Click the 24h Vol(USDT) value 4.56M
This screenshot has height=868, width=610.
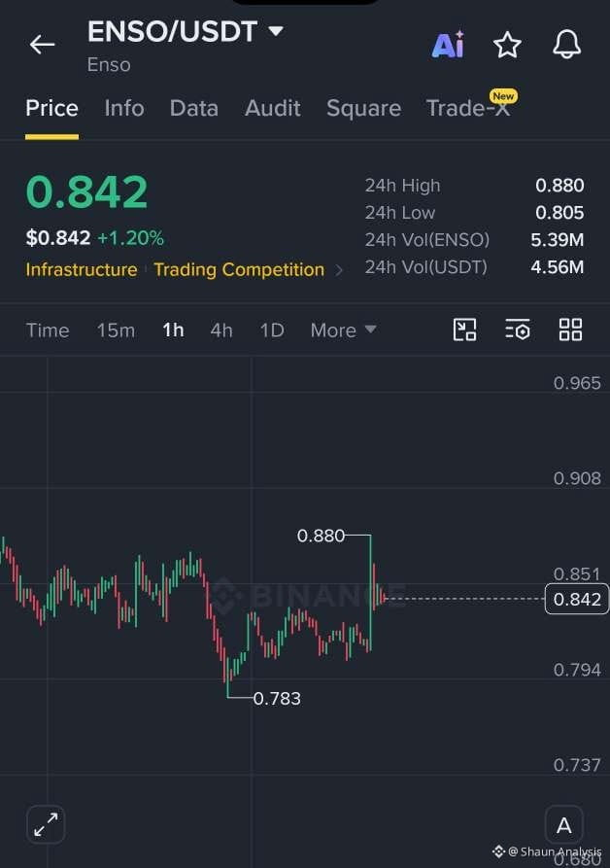pyautogui.click(x=557, y=267)
